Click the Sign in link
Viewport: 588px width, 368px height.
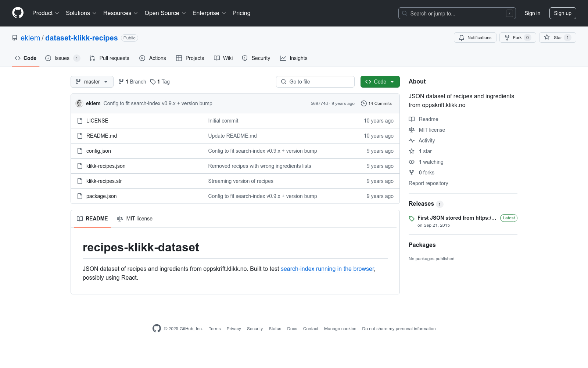click(x=533, y=13)
